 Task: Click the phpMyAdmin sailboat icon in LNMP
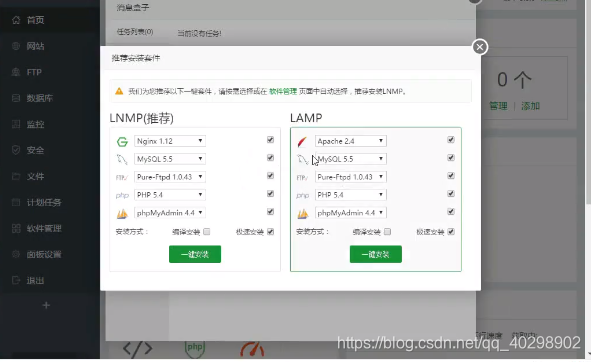click(x=122, y=213)
